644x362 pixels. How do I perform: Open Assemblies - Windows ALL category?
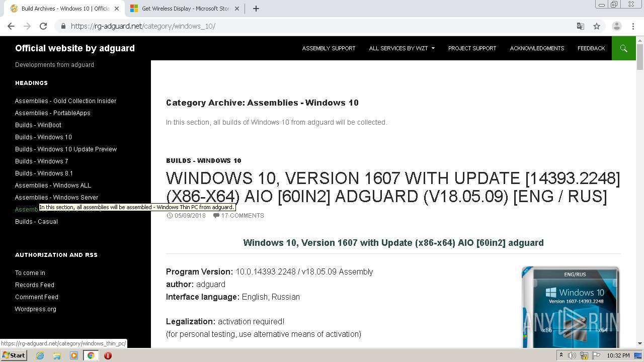[x=53, y=186]
